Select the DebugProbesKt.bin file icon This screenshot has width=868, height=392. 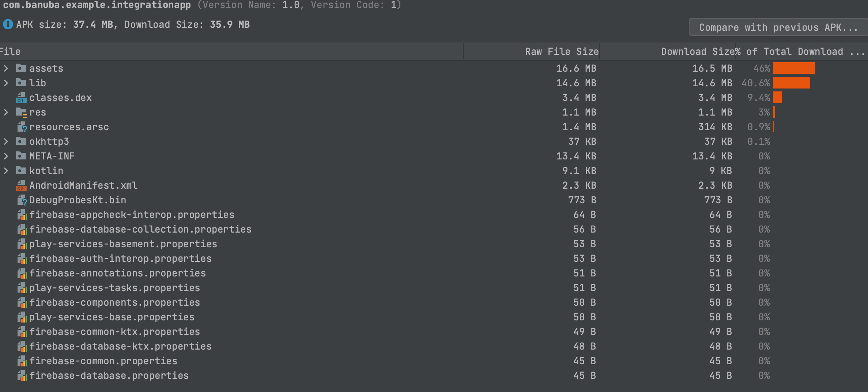[22, 200]
